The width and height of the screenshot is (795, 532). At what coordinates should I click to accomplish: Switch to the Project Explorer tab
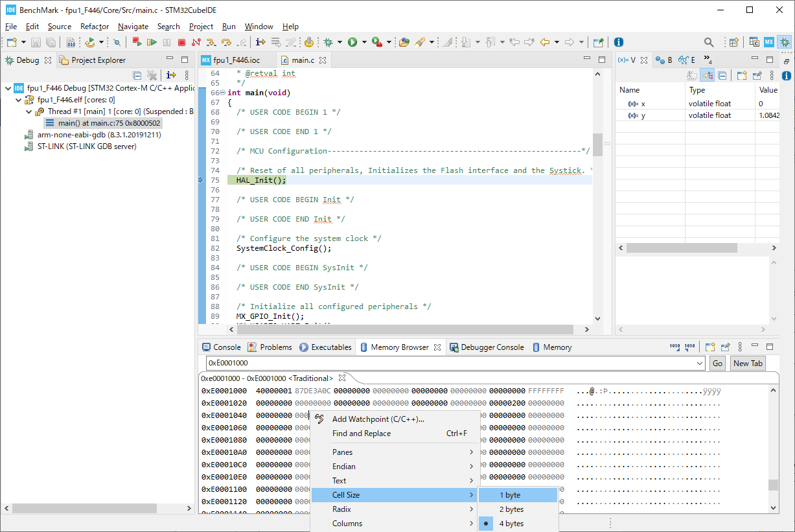[x=93, y=60]
